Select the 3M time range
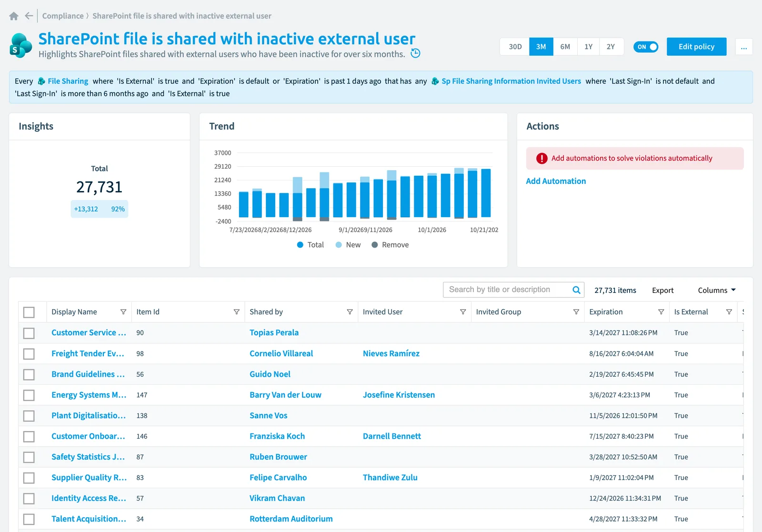Viewport: 762px width, 532px height. pos(541,47)
